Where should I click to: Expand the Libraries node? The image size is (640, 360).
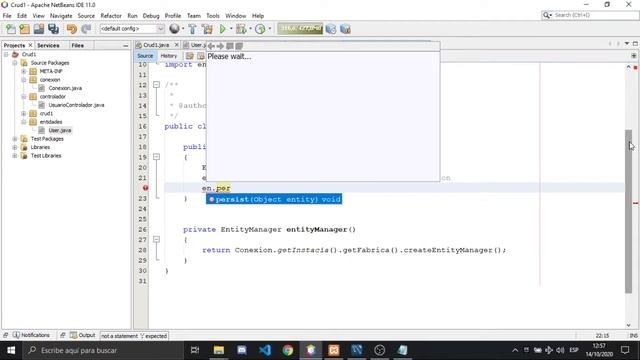tap(15, 147)
